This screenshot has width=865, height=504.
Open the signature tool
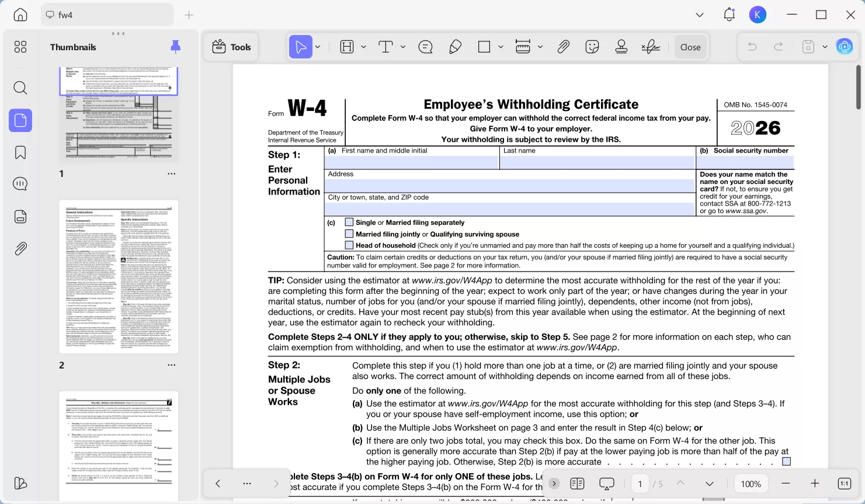[651, 47]
